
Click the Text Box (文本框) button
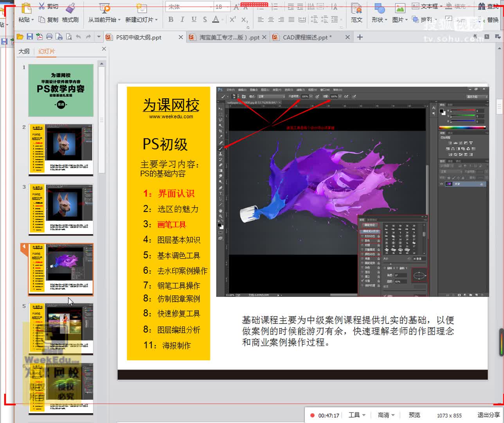pyautogui.click(x=425, y=6)
